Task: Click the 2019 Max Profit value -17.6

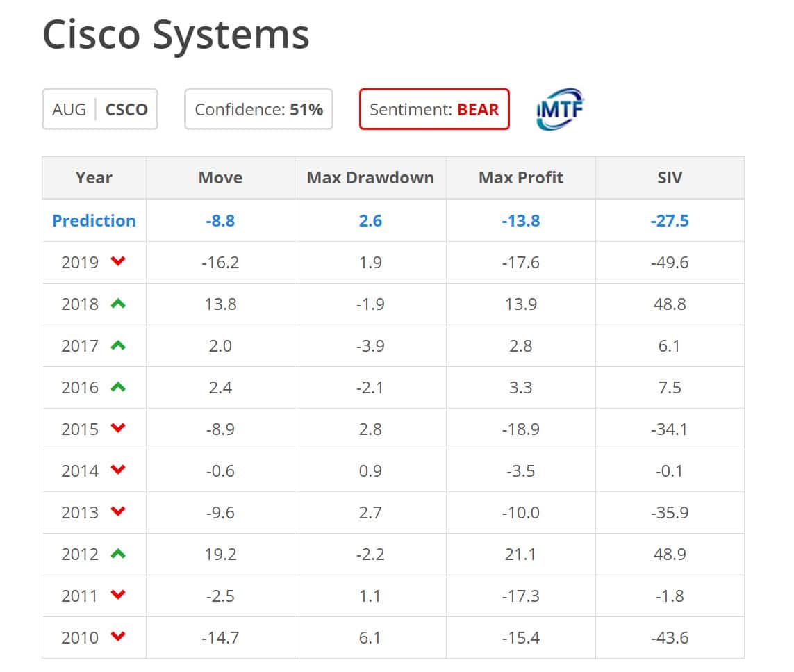Action: 521,262
